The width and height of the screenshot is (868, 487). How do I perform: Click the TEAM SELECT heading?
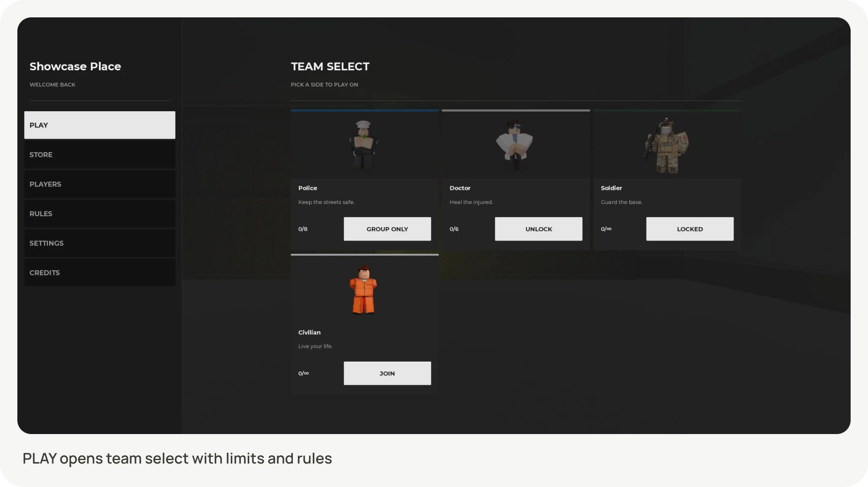[x=330, y=66]
